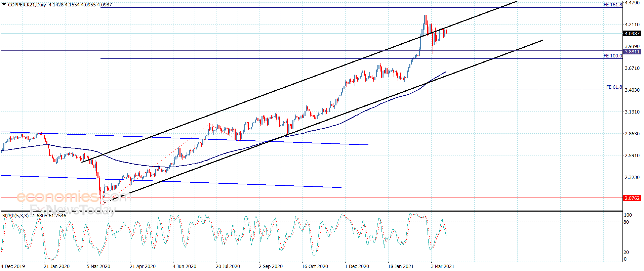Click the black current price tag on the price axis

(632, 34)
